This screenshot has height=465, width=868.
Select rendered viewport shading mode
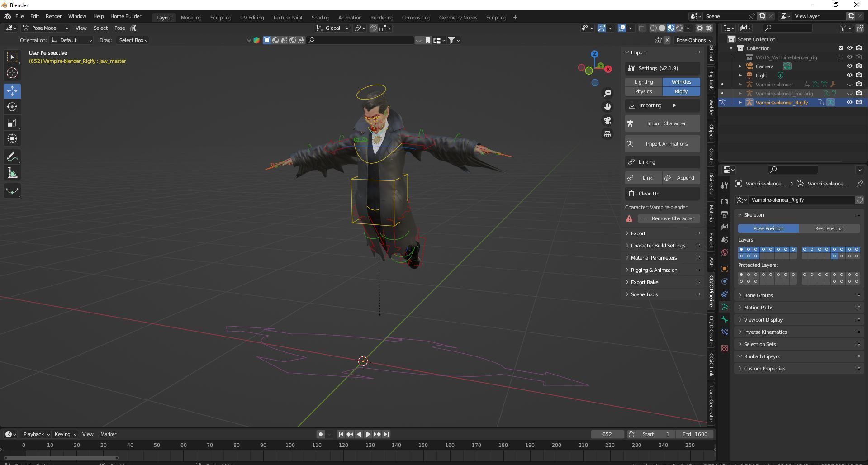coord(679,28)
